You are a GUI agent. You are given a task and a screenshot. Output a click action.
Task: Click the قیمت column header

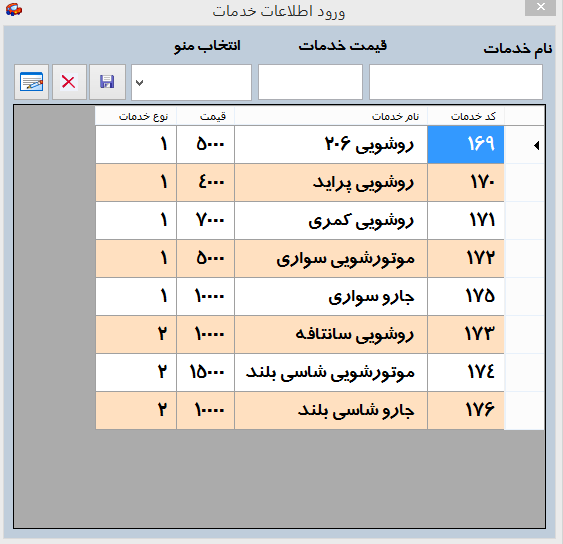point(205,116)
